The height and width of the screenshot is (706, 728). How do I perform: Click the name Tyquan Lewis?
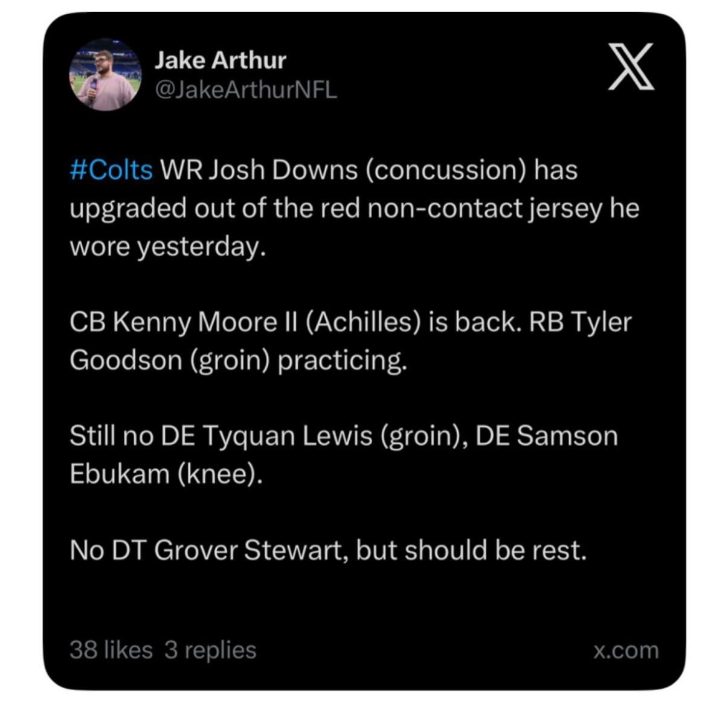coord(287,436)
